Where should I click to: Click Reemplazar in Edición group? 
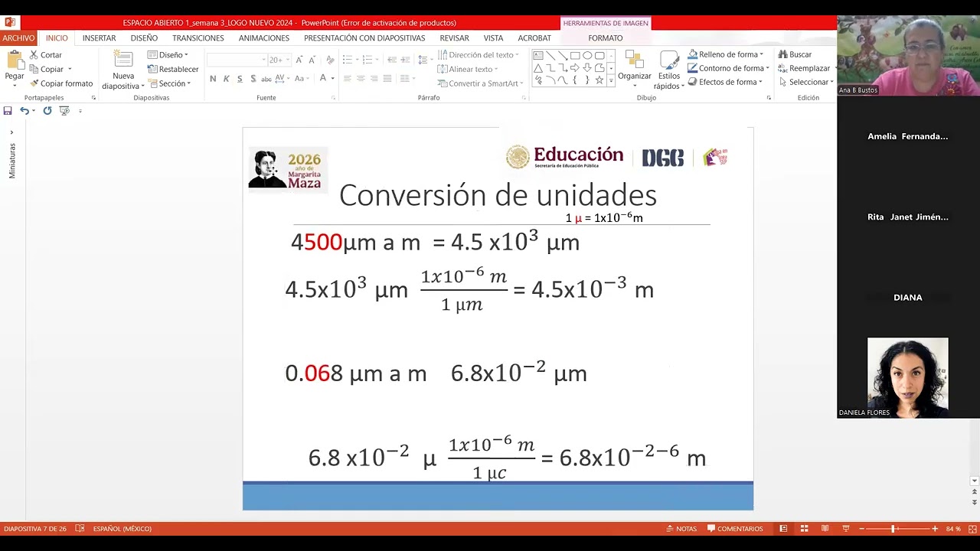(x=804, y=68)
